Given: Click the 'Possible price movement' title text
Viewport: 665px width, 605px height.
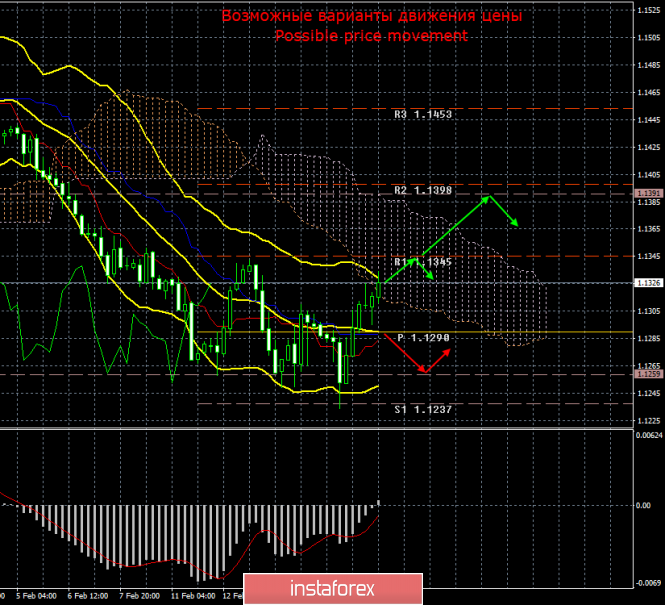Looking at the screenshot, I should pos(372,36).
